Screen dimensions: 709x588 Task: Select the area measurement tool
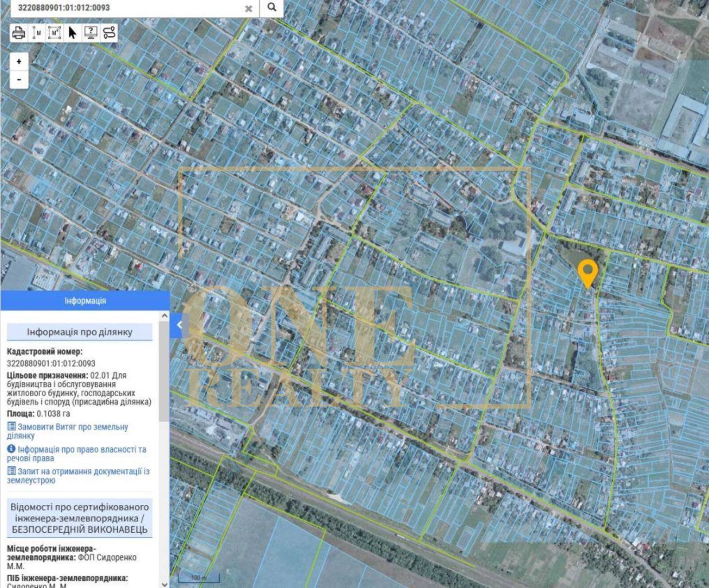[55, 33]
